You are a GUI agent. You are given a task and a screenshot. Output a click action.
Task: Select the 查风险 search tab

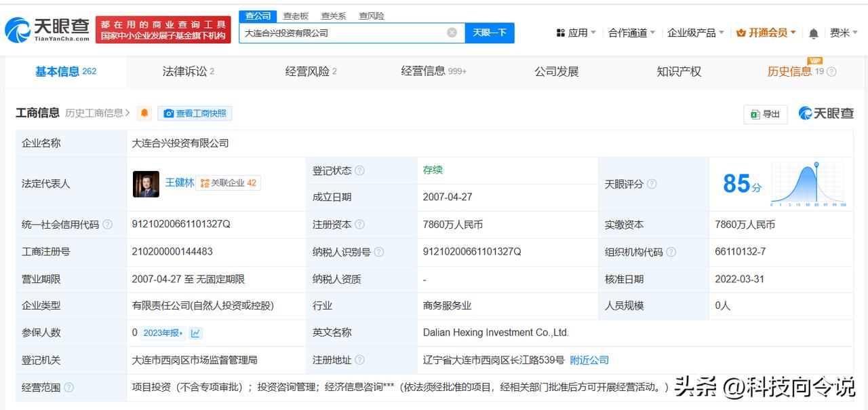pyautogui.click(x=372, y=16)
